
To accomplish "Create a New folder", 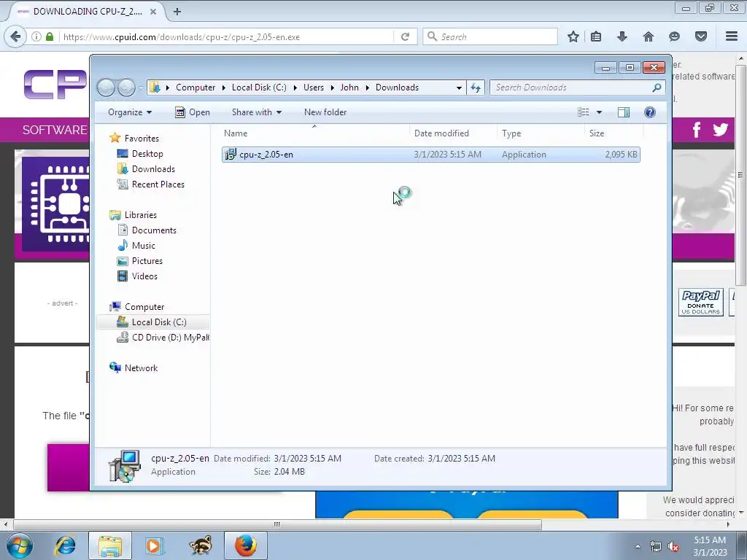I will (325, 112).
